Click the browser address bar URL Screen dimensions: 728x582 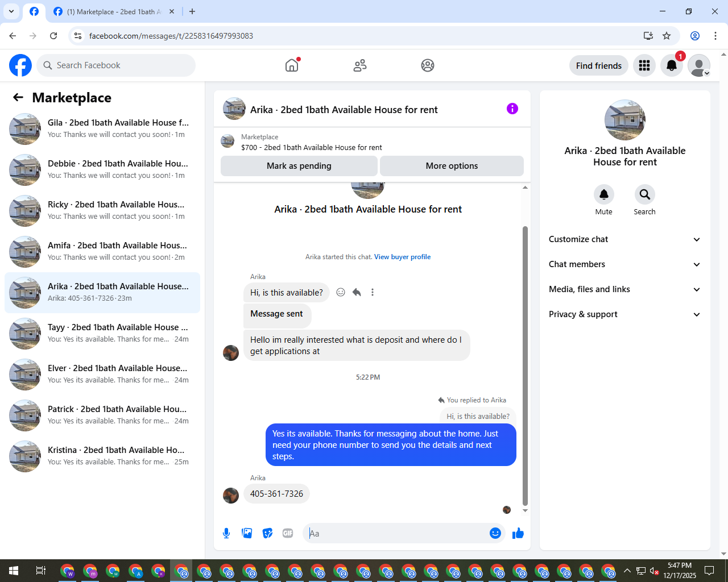pyautogui.click(x=171, y=36)
